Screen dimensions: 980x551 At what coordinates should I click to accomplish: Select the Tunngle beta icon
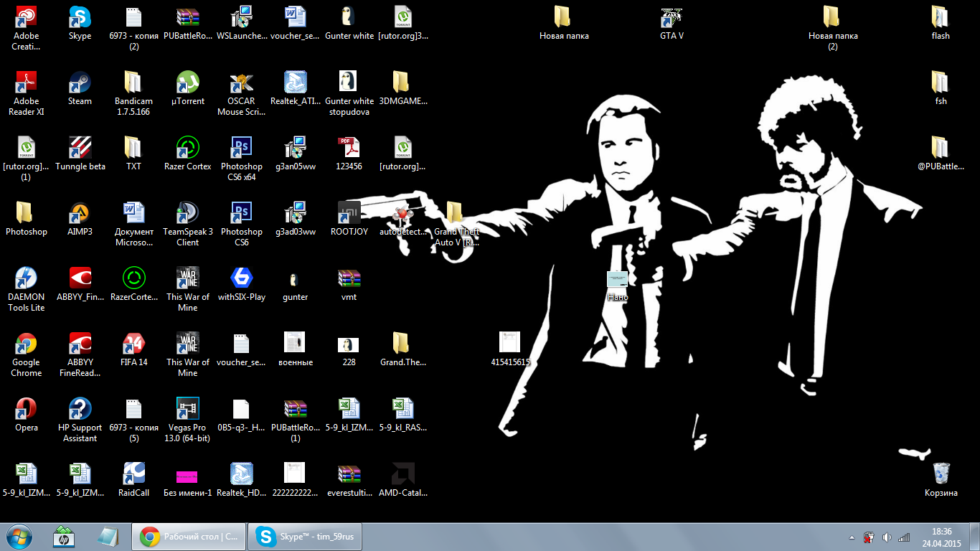click(x=80, y=154)
